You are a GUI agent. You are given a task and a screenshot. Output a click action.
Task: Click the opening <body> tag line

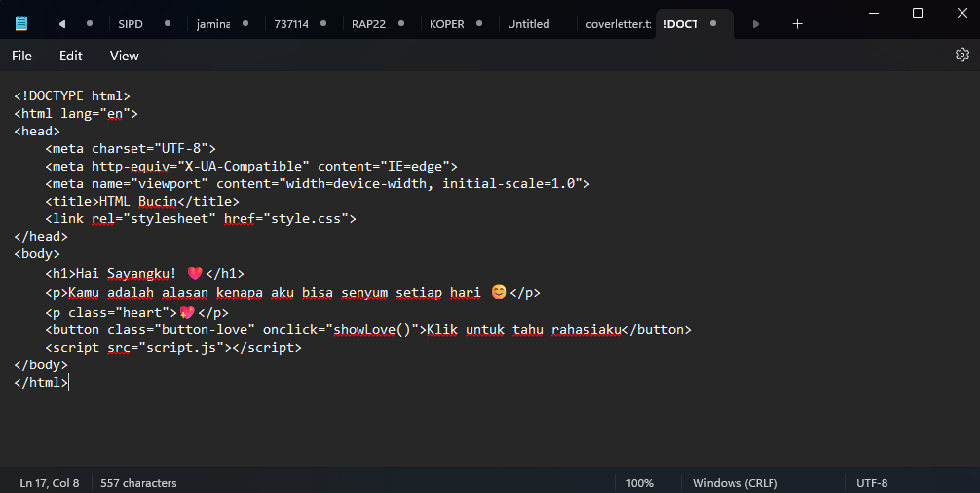coord(37,253)
